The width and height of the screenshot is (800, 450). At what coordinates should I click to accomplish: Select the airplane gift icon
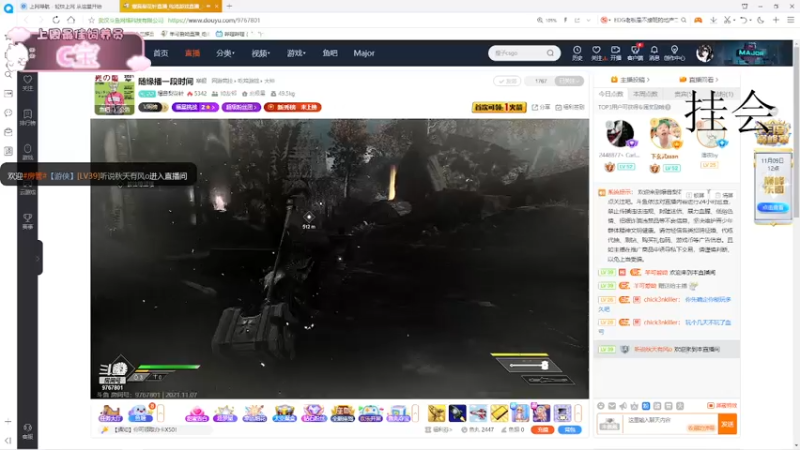point(478,413)
